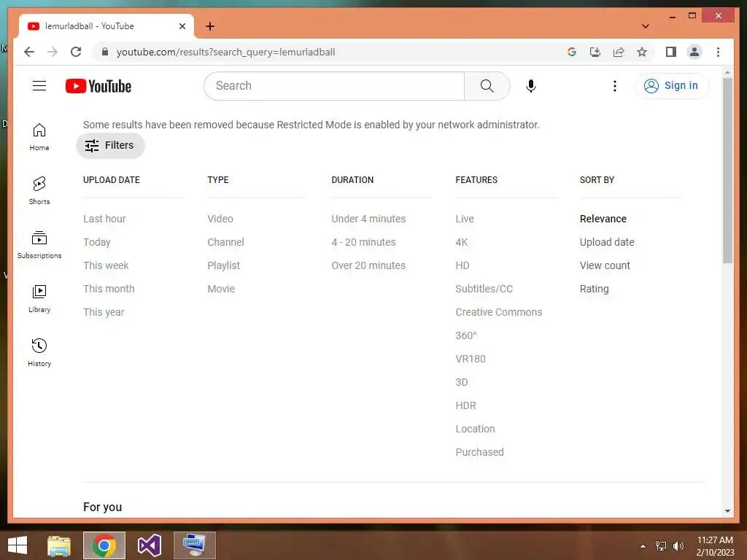
Task: Enable the Live feature filter
Action: coord(465,219)
